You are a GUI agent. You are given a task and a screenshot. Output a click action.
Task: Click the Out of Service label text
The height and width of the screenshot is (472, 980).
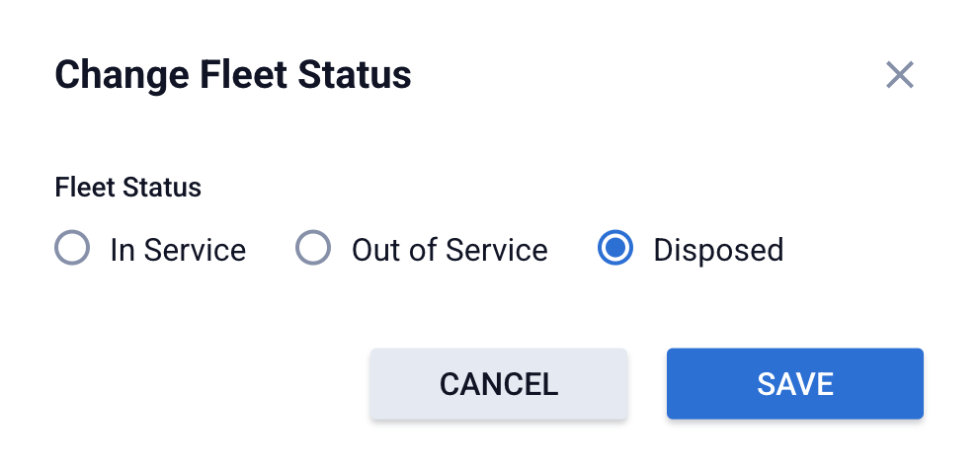click(x=449, y=250)
